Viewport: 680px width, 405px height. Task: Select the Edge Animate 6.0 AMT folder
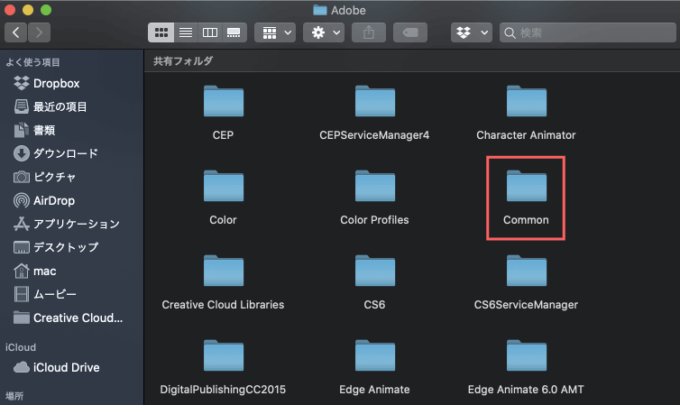click(526, 356)
